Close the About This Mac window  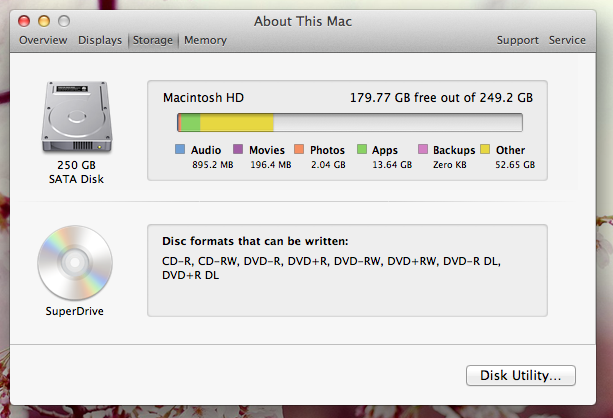[24, 21]
